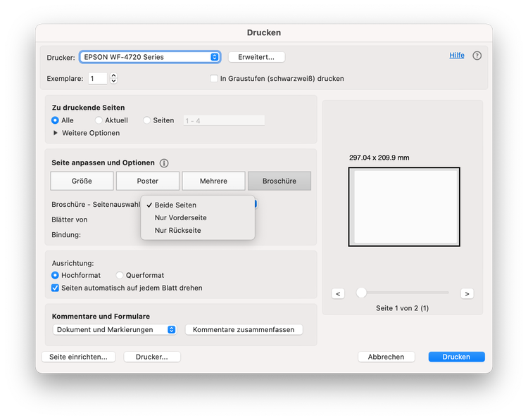Go to previous preview page arrow
This screenshot has width=528, height=420.
[x=338, y=293]
